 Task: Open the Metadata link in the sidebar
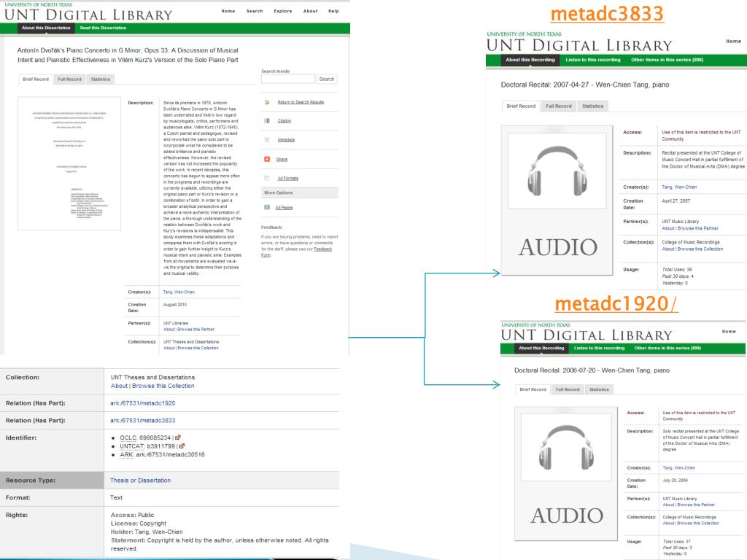click(286, 140)
